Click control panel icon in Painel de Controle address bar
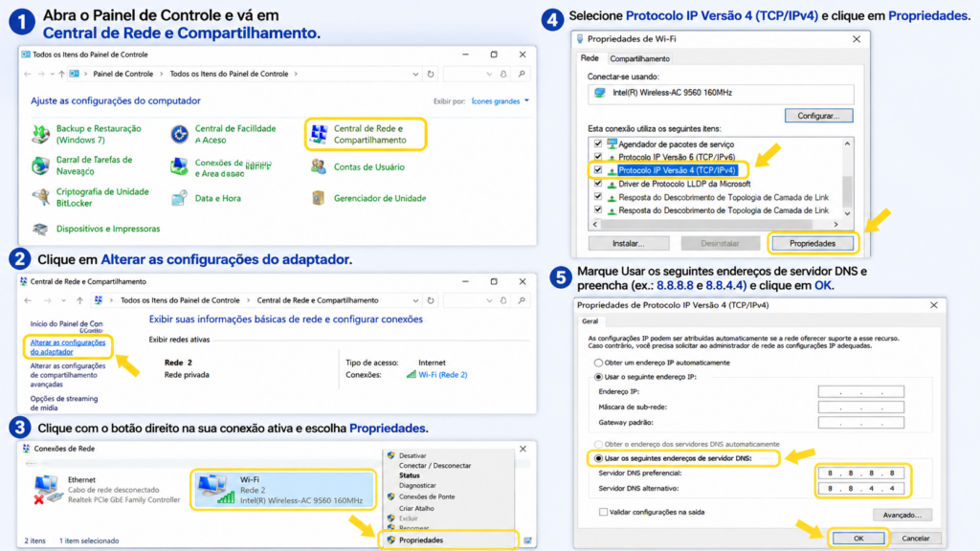 coord(75,74)
